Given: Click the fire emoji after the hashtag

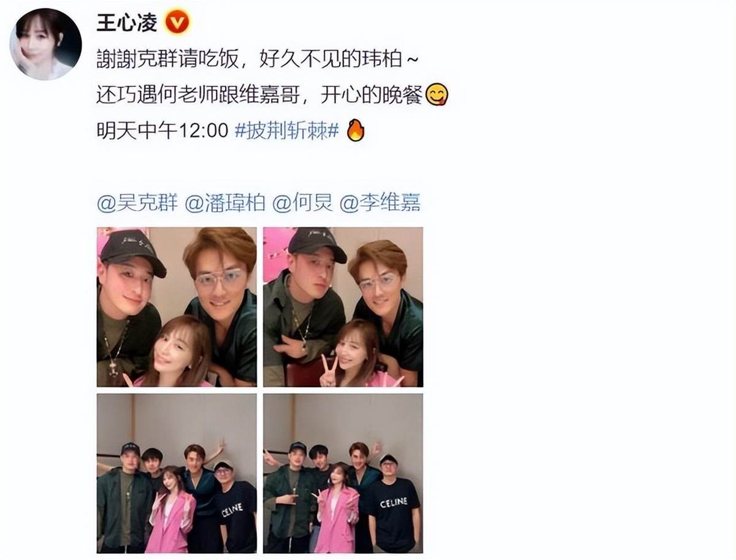Looking at the screenshot, I should pos(356,130).
